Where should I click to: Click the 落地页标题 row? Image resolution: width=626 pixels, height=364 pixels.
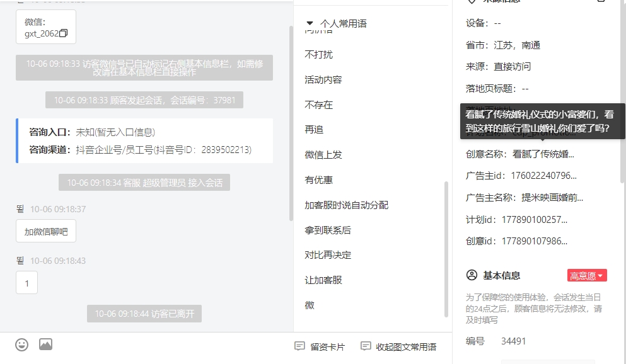497,89
